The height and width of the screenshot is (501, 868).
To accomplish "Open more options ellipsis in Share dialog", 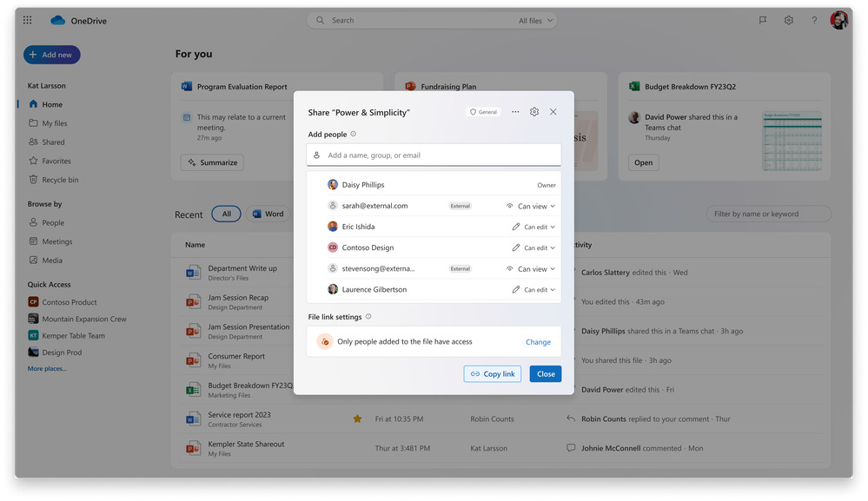I will pos(514,111).
